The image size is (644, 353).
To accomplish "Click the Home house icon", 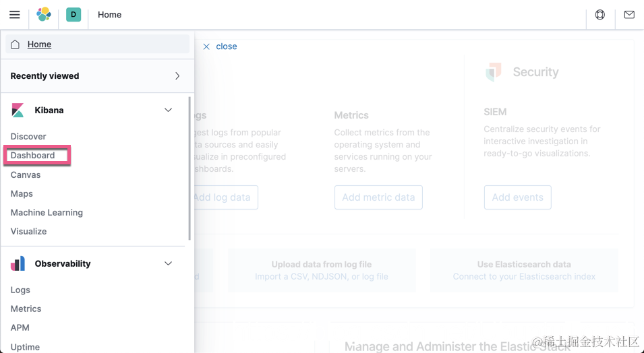I will tap(16, 44).
